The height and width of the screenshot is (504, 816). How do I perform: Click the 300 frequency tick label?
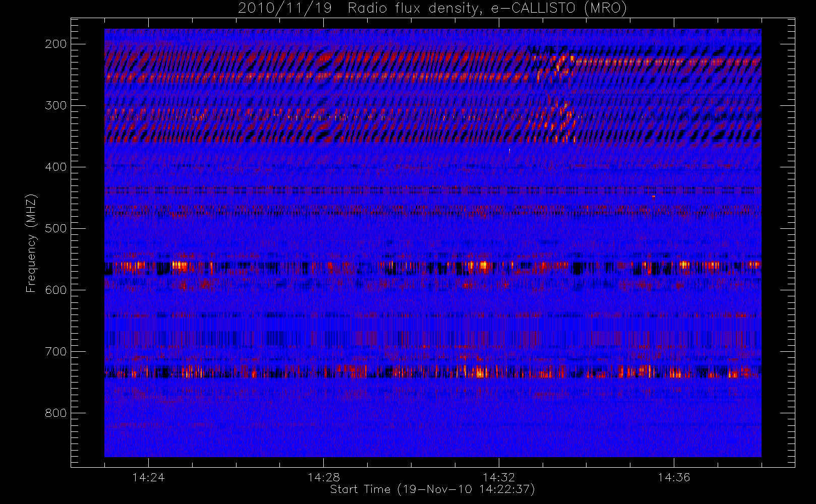55,105
